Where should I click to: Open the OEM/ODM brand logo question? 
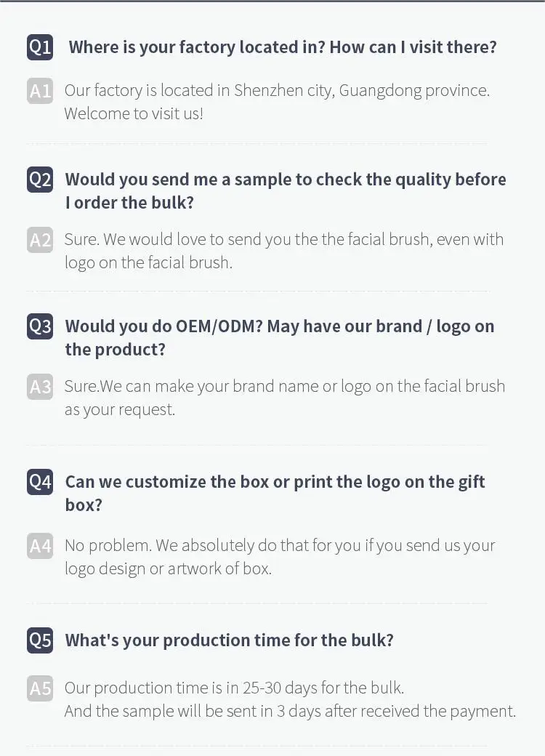click(279, 337)
